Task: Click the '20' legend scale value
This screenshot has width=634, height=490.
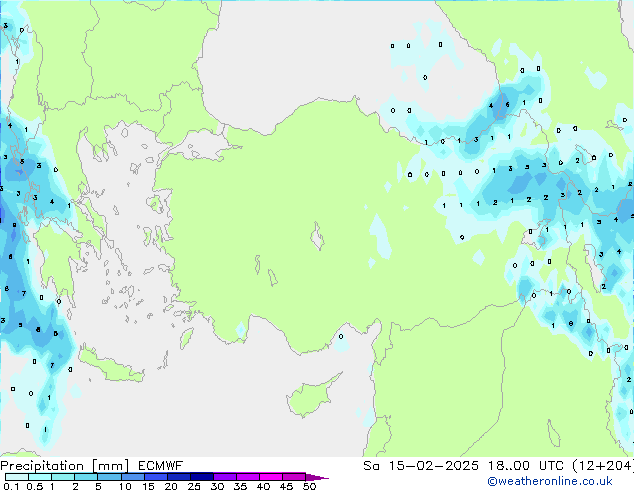Action: coord(171,486)
